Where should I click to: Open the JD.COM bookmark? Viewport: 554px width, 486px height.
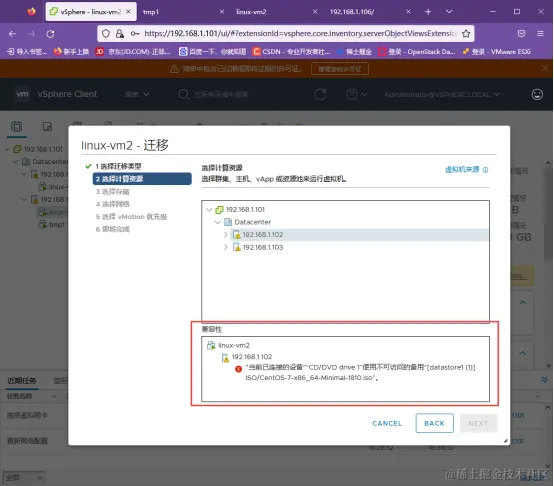[x=133, y=52]
